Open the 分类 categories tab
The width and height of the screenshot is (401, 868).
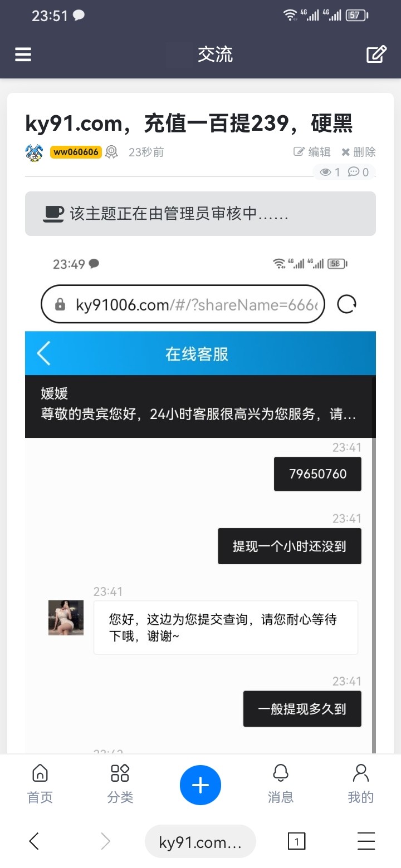pyautogui.click(x=120, y=783)
